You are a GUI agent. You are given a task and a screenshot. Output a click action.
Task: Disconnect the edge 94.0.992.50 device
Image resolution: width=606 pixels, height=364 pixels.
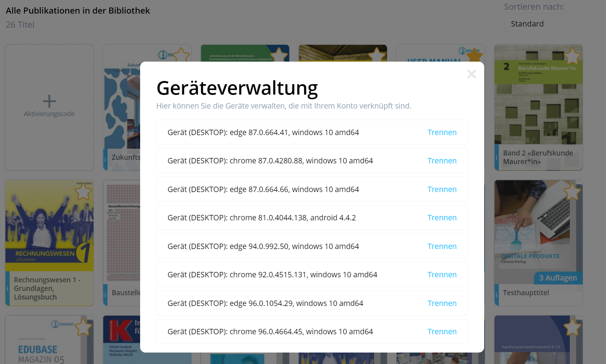[x=442, y=246]
